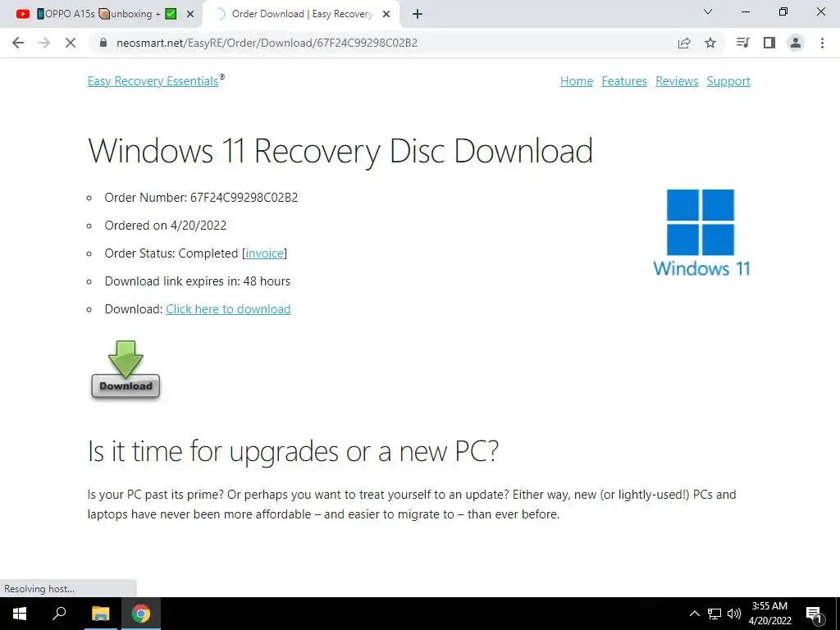Minimize the Chrome window
The height and width of the screenshot is (630, 840).
click(x=745, y=11)
